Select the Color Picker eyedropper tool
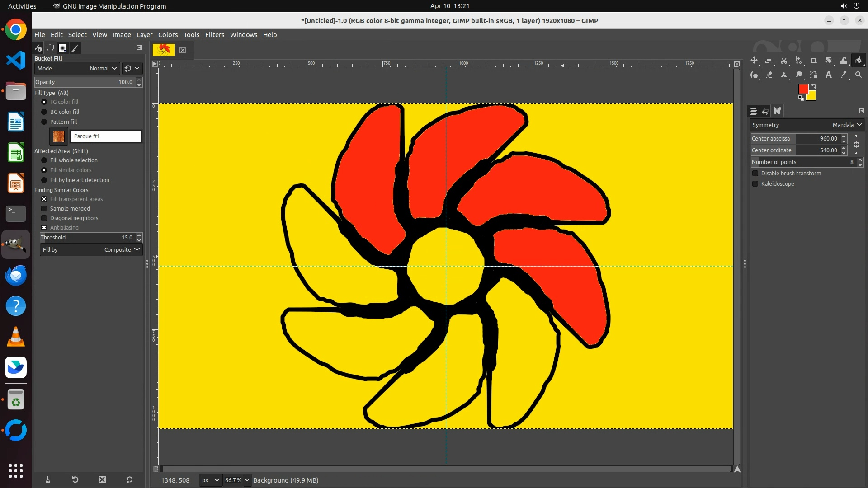The height and width of the screenshot is (488, 868). pos(844,75)
